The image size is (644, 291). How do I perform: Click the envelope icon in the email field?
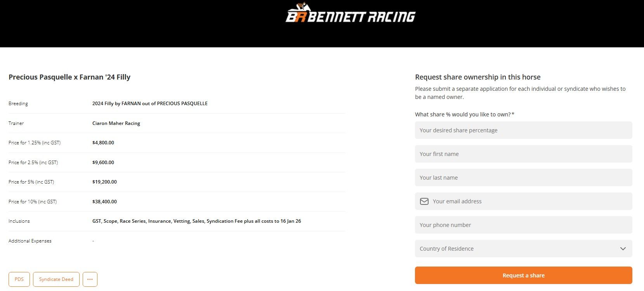pyautogui.click(x=424, y=201)
